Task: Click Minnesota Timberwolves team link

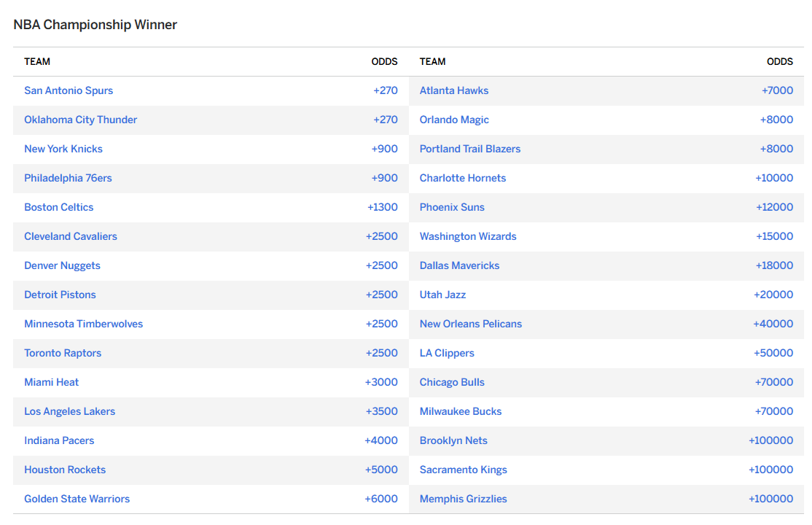Action: [83, 324]
